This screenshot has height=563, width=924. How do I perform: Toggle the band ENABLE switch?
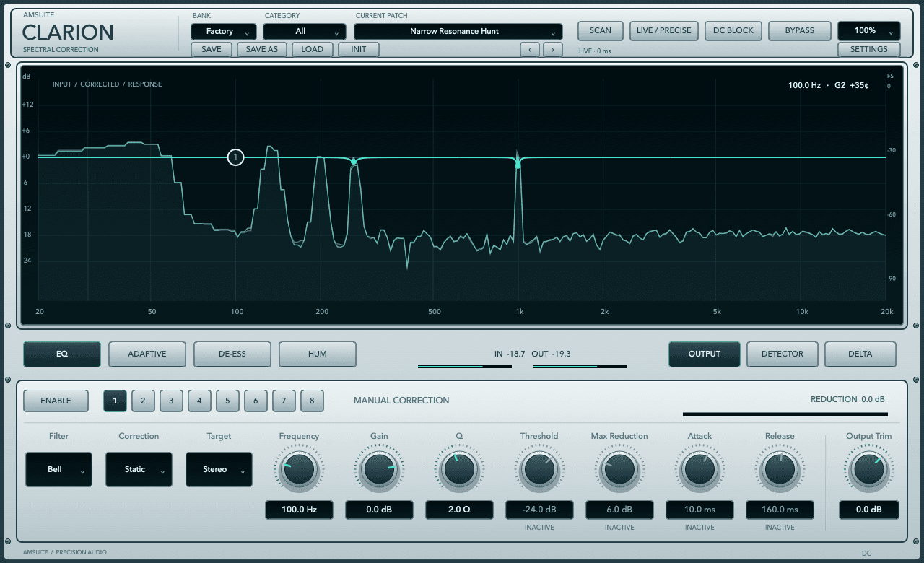[x=56, y=401]
